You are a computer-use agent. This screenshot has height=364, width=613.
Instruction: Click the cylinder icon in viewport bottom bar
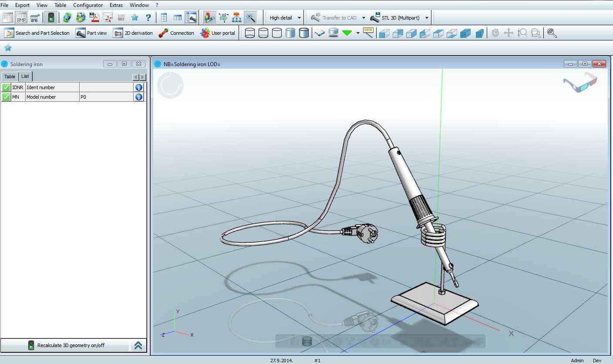307,341
